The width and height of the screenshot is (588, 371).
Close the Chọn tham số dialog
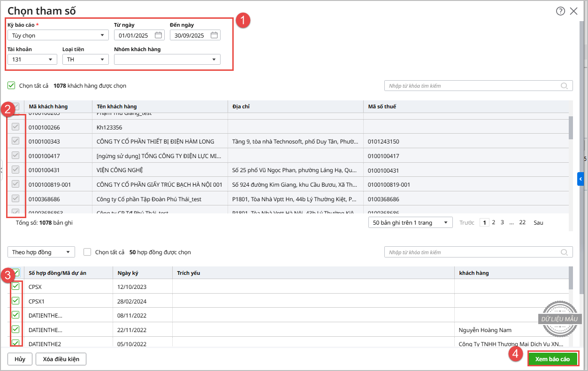tap(573, 11)
